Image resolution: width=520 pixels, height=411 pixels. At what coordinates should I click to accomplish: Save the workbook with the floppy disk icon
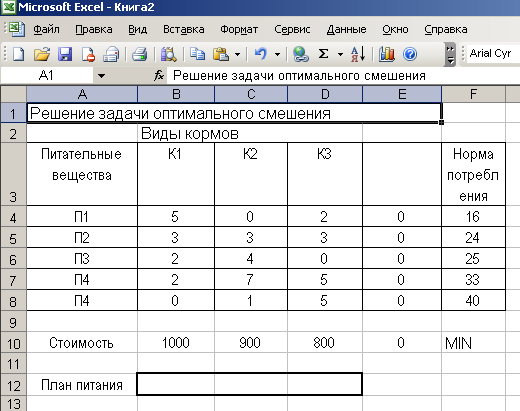click(x=65, y=54)
